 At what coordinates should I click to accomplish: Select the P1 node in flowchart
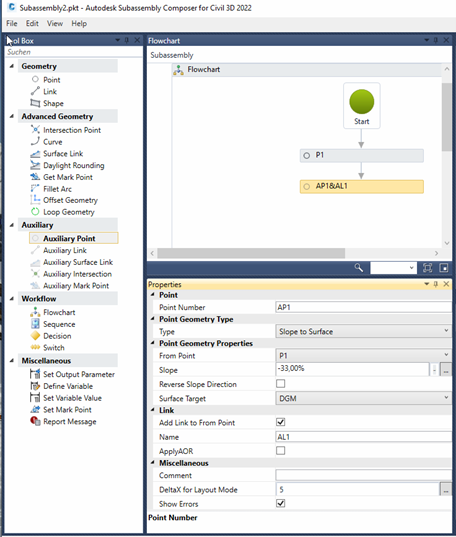(362, 155)
